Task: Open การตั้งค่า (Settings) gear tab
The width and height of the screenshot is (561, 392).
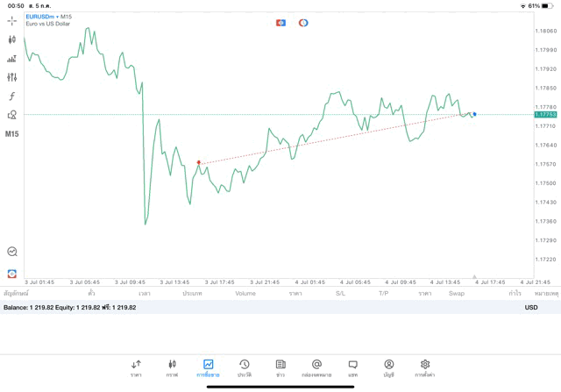Action: [x=425, y=367]
